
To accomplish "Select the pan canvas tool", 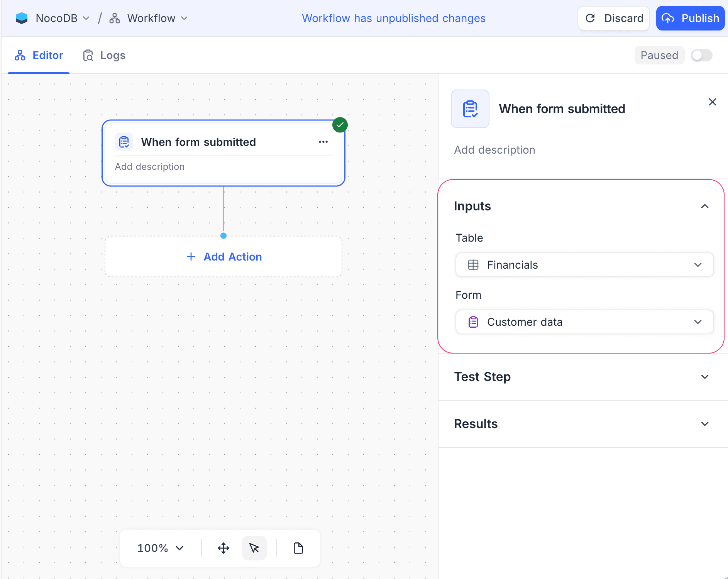I will pos(223,548).
